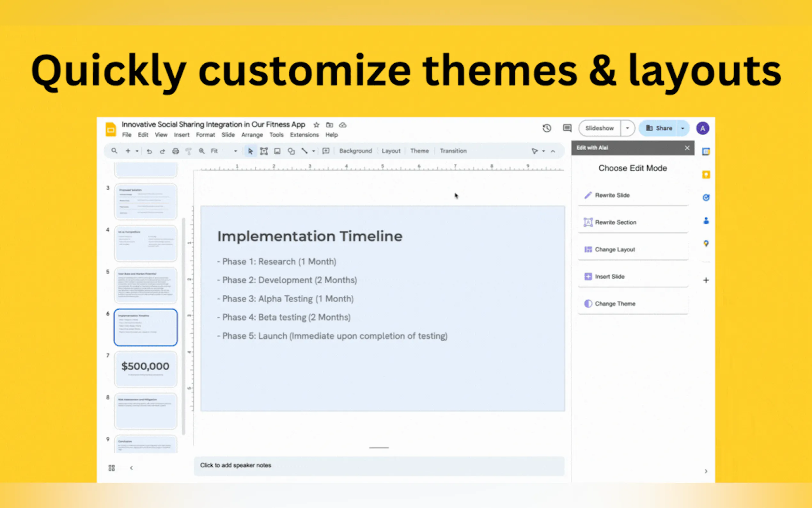Choose Rewrite Section mode
Screen dimensions: 812x508
pos(633,222)
